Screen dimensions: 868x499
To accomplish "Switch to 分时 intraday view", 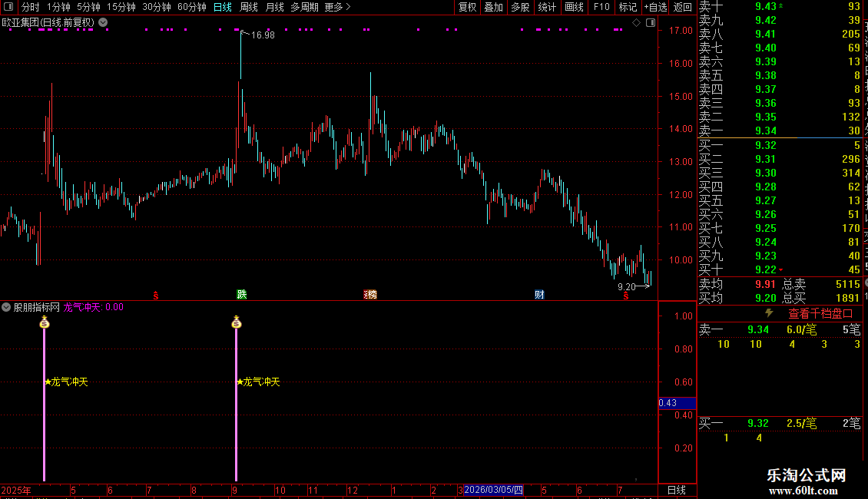I will (31, 7).
